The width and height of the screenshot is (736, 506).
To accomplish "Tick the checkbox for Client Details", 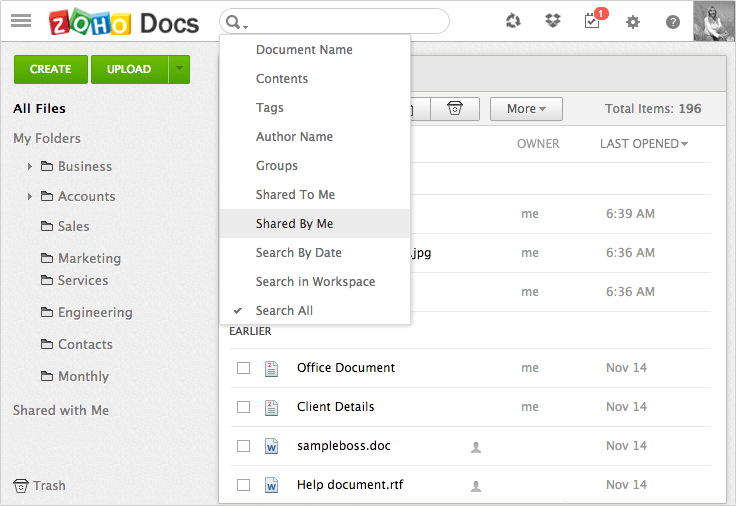I will [243, 407].
